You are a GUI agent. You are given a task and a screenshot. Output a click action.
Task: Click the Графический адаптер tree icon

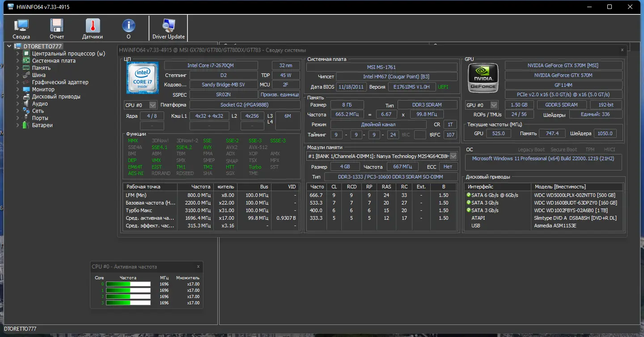pos(27,82)
